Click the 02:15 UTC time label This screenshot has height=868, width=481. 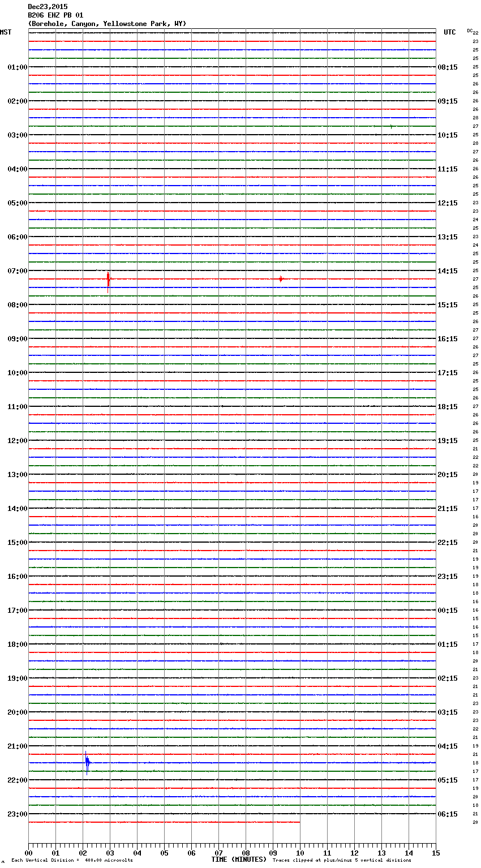[448, 678]
